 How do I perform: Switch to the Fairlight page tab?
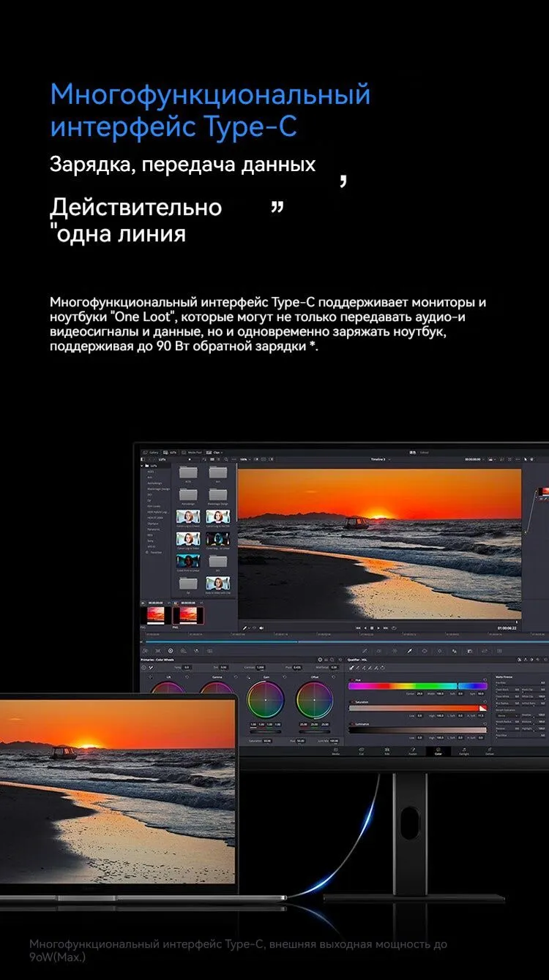click(x=464, y=752)
